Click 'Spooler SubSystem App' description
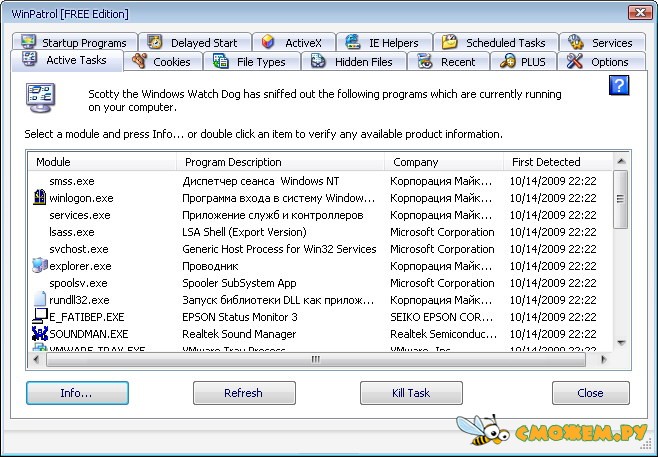 (239, 283)
